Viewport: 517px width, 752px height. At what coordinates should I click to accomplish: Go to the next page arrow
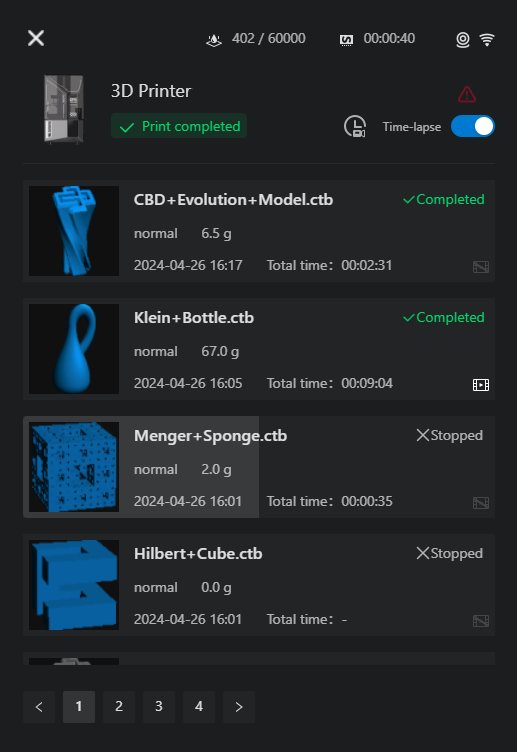coord(239,706)
